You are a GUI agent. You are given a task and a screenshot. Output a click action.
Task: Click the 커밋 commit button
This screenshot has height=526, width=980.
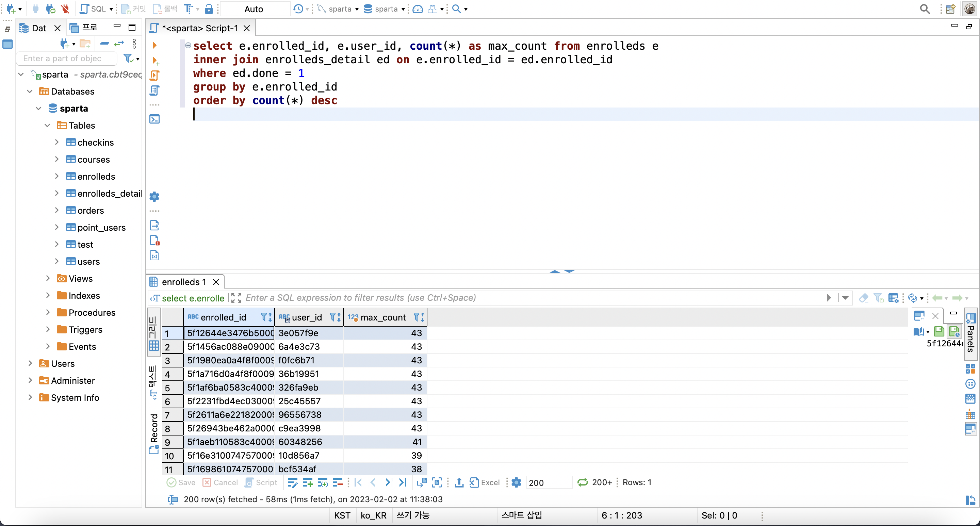click(133, 9)
